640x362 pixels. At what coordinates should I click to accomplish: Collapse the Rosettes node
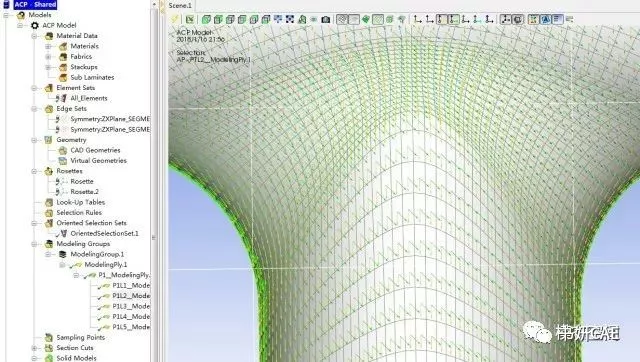click(34, 171)
